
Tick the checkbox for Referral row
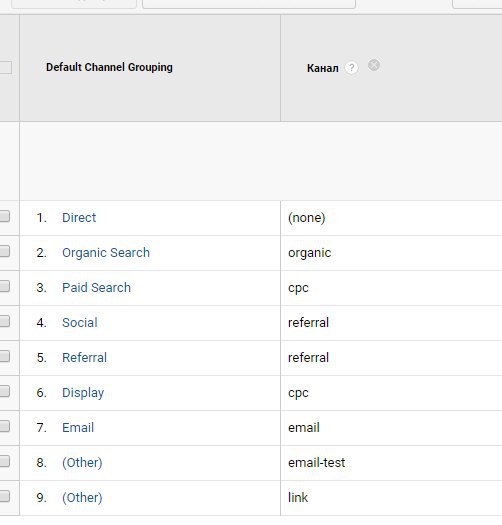(4, 356)
